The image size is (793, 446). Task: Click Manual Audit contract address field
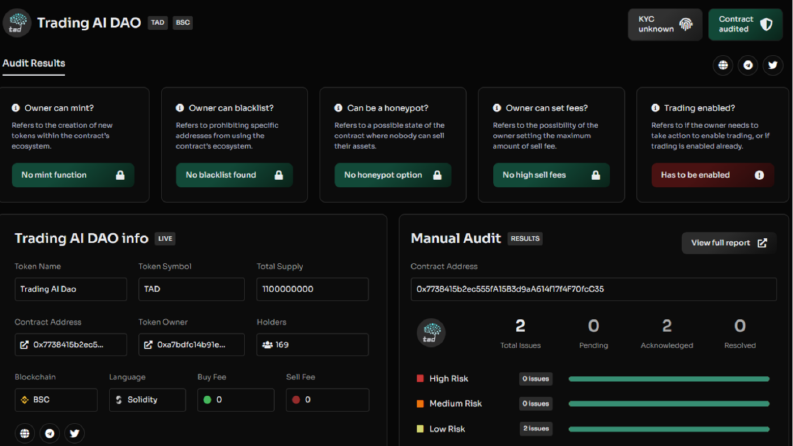(x=593, y=289)
